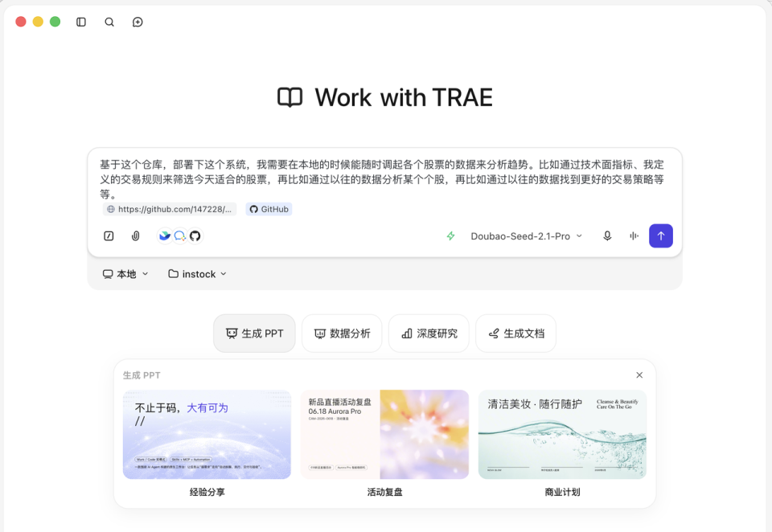The height and width of the screenshot is (532, 772).
Task: Click the 经验分享 label
Action: tap(207, 492)
